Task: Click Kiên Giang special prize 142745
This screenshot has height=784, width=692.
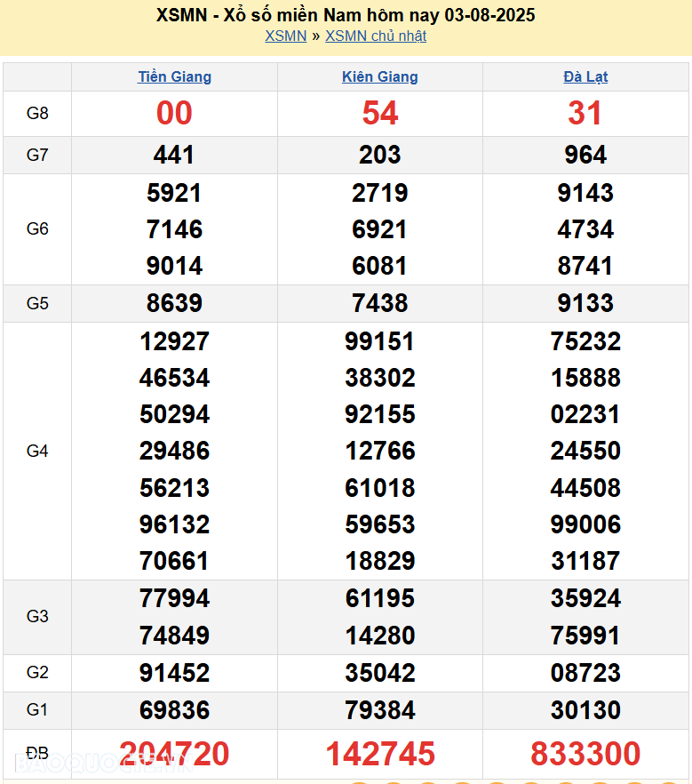Action: coord(380,754)
